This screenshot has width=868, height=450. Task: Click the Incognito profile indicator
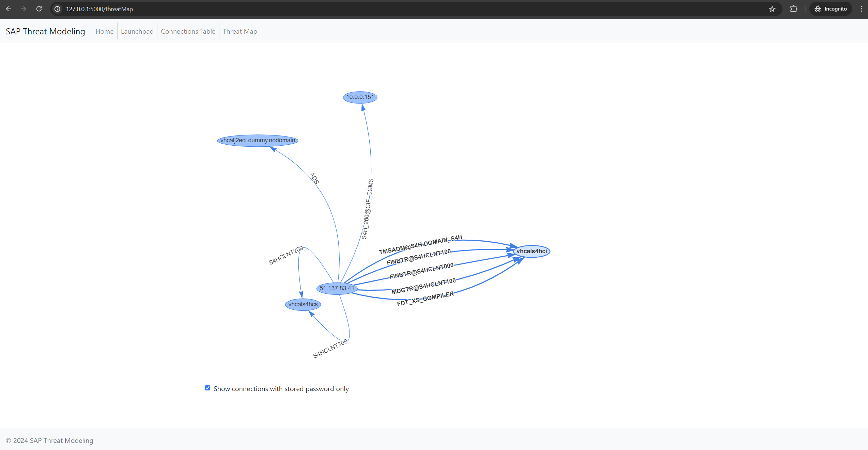831,9
